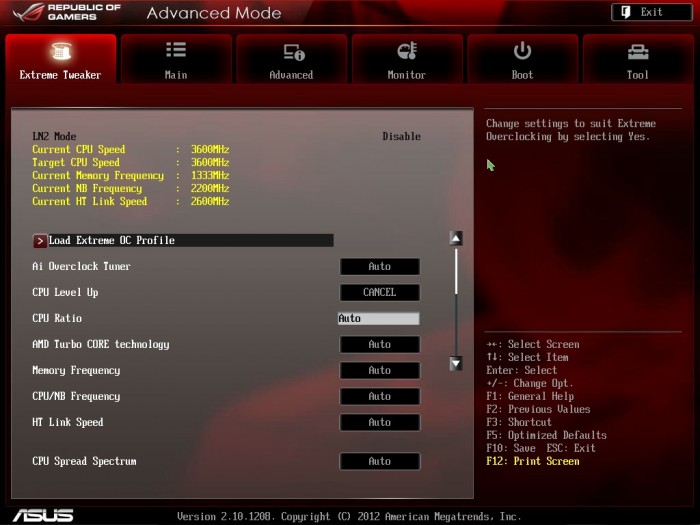
Task: Click the arrow icon beside Load Extreme OC Profile
Action: pyautogui.click(x=40, y=241)
